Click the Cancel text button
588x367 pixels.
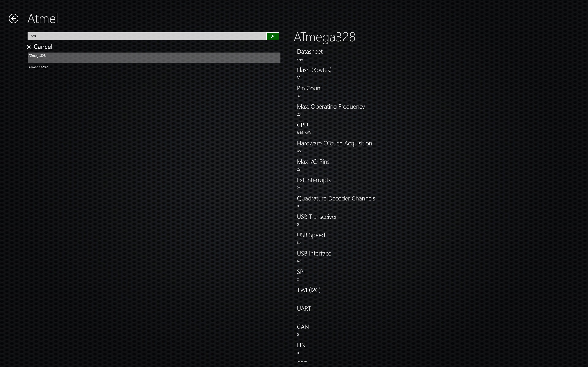click(43, 47)
